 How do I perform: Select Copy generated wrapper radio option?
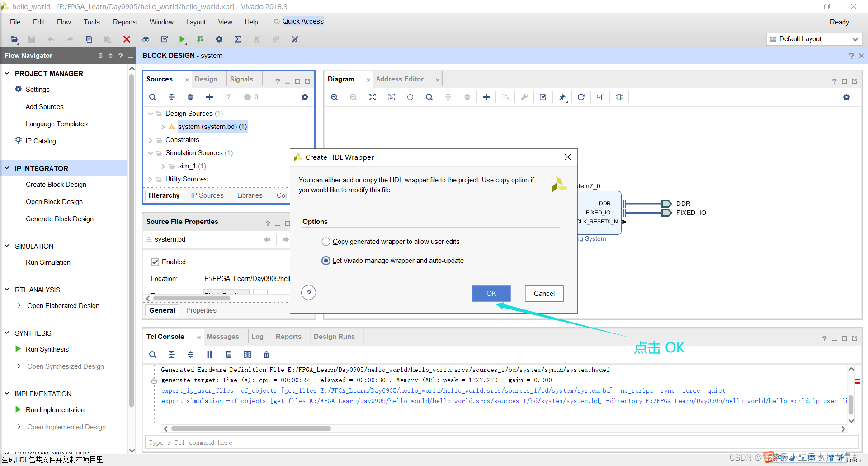click(x=325, y=242)
